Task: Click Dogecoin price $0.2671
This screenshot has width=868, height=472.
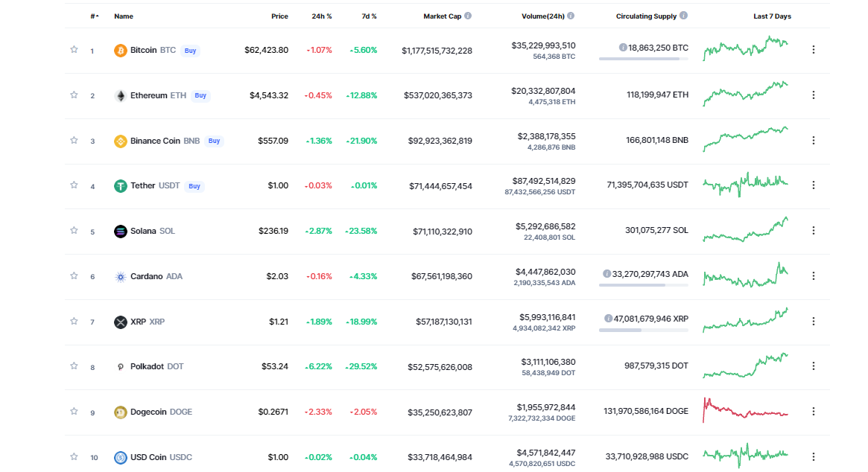Action: pyautogui.click(x=273, y=412)
